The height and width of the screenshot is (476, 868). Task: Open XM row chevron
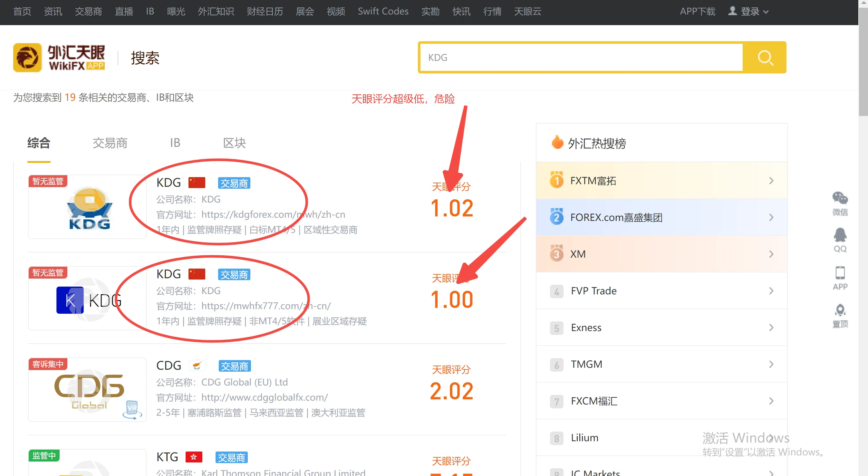(771, 254)
